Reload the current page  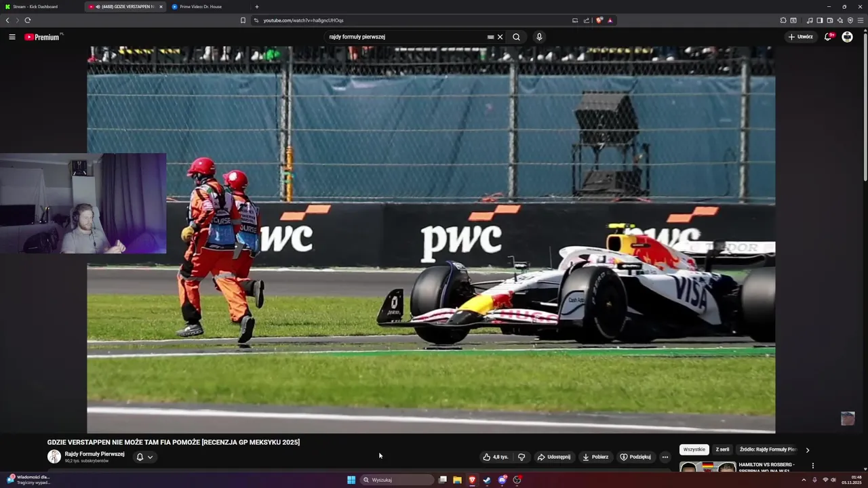point(28,20)
